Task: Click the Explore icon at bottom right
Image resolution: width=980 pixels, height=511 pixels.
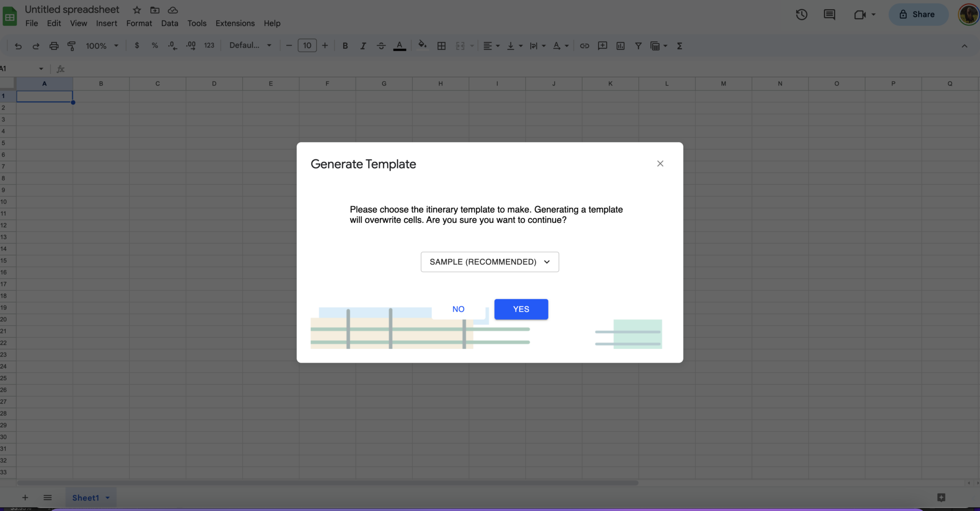Action: point(941,498)
